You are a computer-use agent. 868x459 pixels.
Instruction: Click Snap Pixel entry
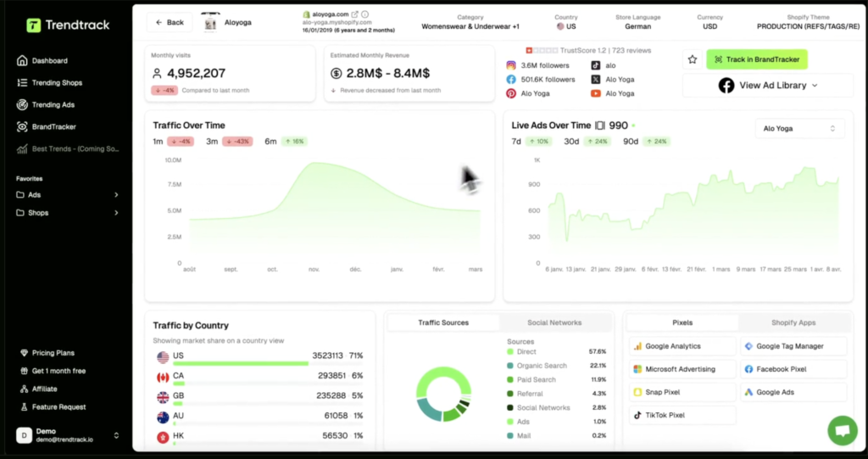click(682, 393)
